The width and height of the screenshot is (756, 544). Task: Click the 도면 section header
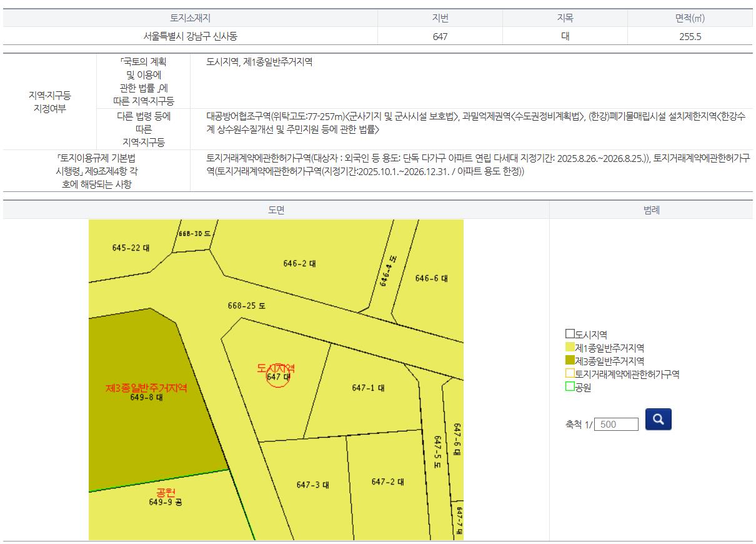point(276,210)
